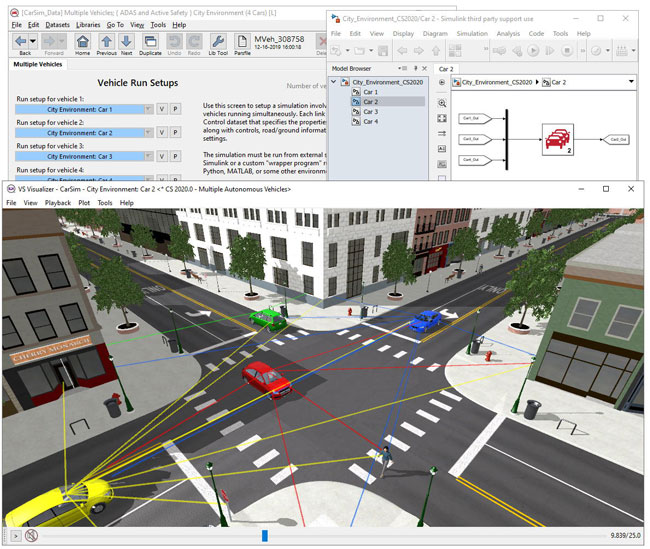
Task: Click the Simulink Stop button
Action: (x=567, y=51)
